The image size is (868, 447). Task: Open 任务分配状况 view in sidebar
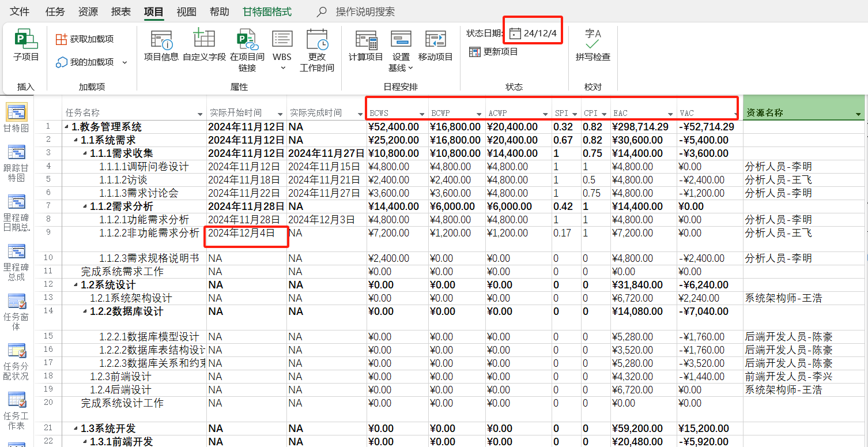point(16,362)
